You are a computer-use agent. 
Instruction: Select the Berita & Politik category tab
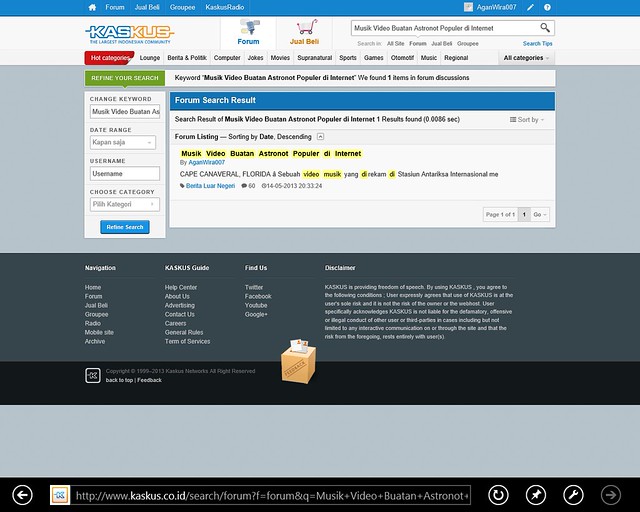[188, 58]
